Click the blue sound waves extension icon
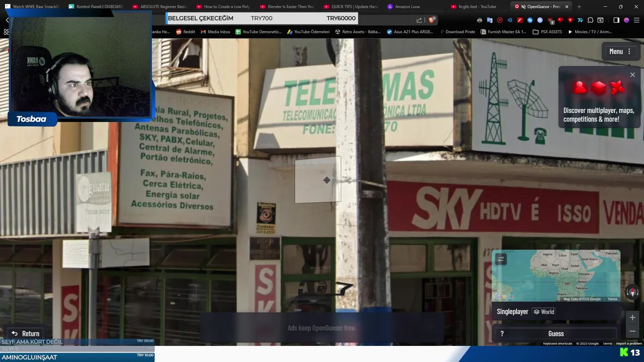644x362 pixels. tap(510, 20)
